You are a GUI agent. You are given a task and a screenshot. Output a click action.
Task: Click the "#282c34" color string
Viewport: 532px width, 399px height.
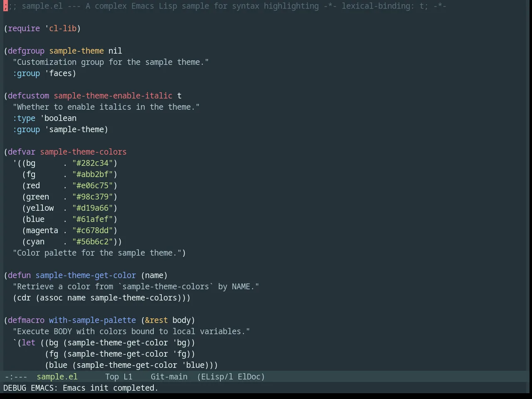coord(92,163)
